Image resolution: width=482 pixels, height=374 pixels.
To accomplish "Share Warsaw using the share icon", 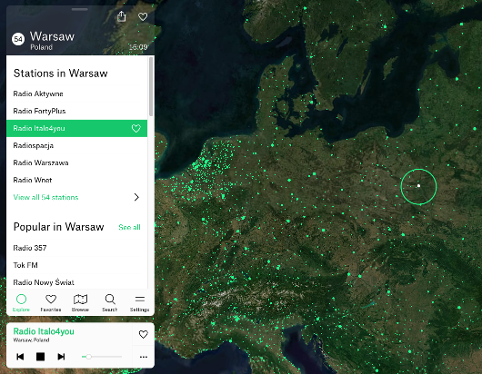I will click(x=122, y=16).
